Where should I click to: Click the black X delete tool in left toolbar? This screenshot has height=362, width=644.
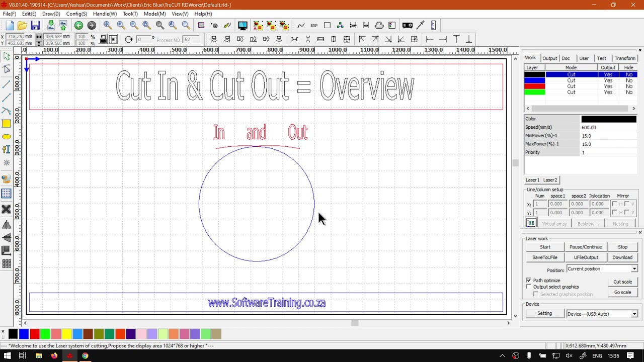pos(7,209)
